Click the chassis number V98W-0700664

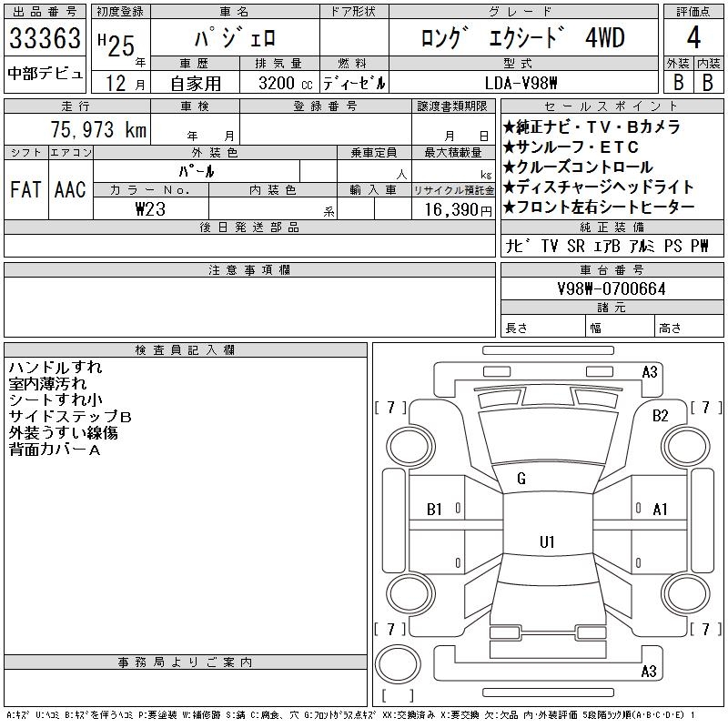point(612,288)
